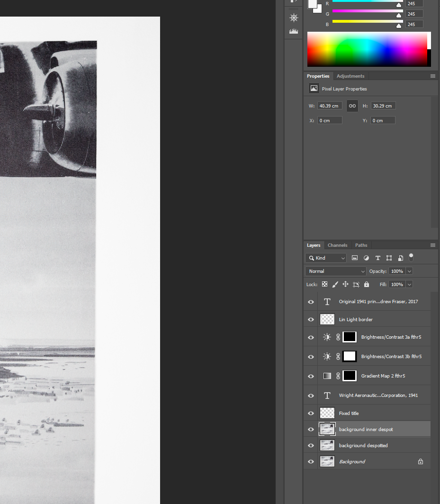Hide the Background layer
The image size is (440, 504).
(311, 461)
